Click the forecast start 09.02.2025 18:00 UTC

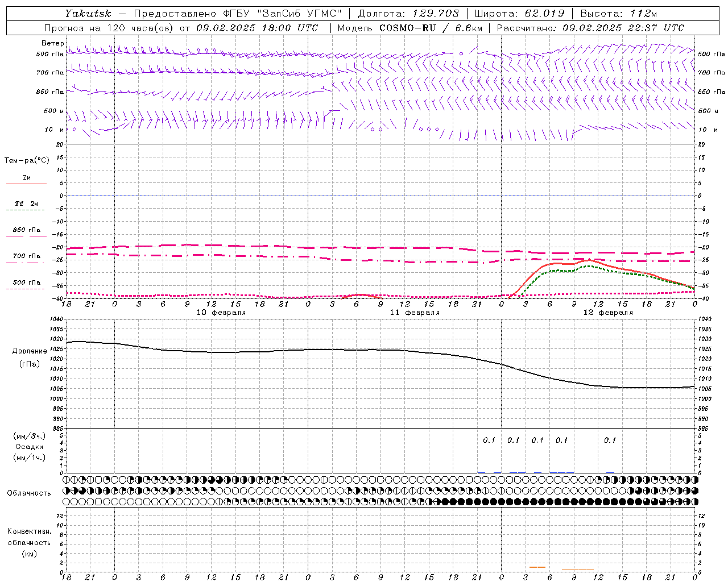coord(257,28)
